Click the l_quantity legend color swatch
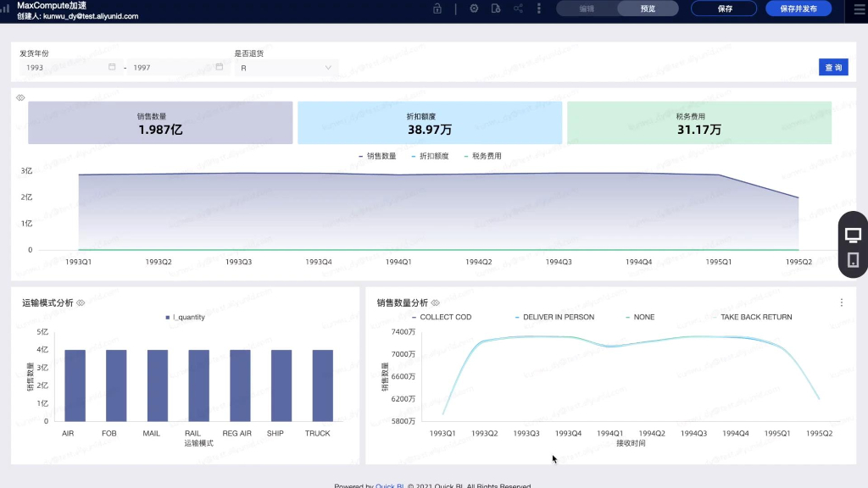This screenshot has width=868, height=488. click(x=168, y=318)
